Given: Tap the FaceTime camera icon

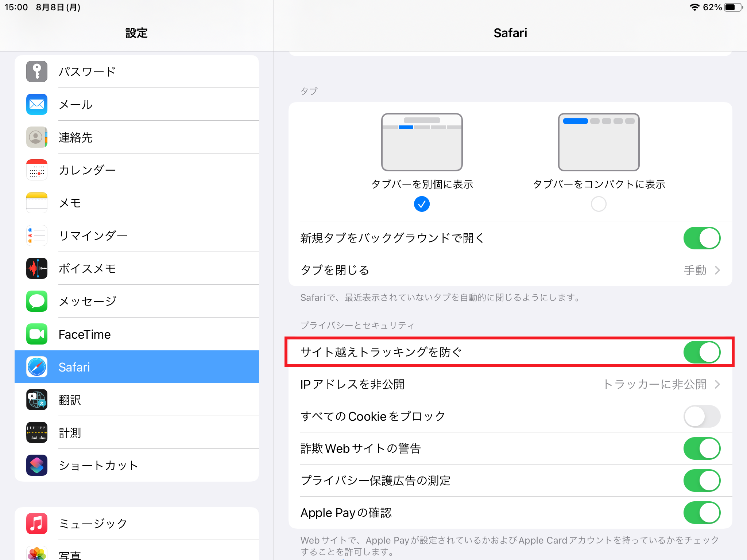Looking at the screenshot, I should coord(37,334).
